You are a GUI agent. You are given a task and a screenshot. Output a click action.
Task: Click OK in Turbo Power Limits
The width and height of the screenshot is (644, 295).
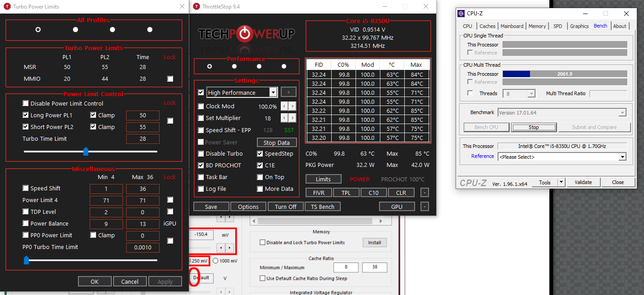point(95,281)
